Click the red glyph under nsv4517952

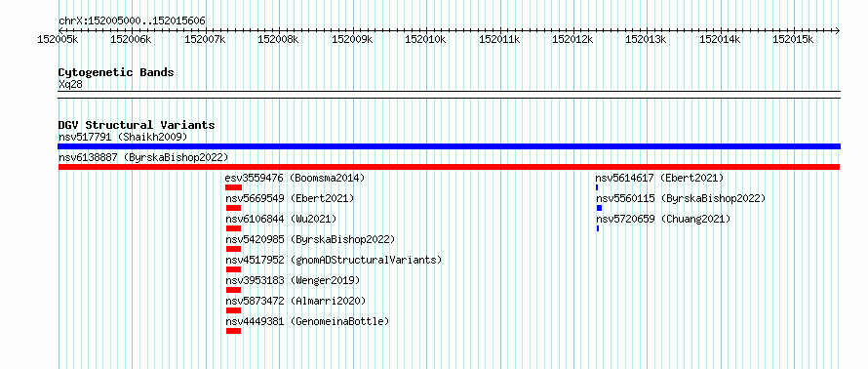234,269
